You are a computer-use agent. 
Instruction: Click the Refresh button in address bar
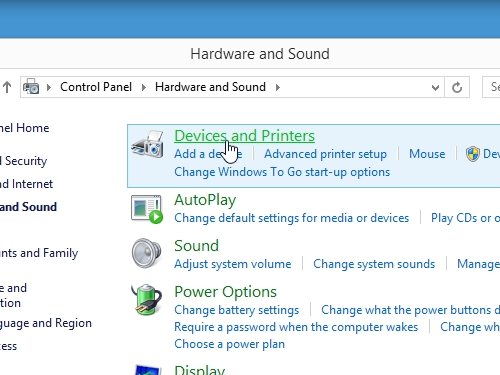tap(457, 87)
